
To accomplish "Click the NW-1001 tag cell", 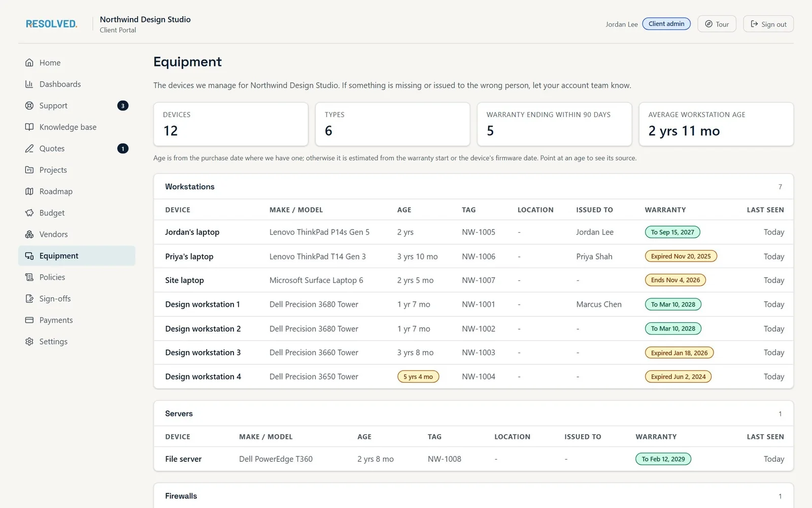I will [478, 304].
